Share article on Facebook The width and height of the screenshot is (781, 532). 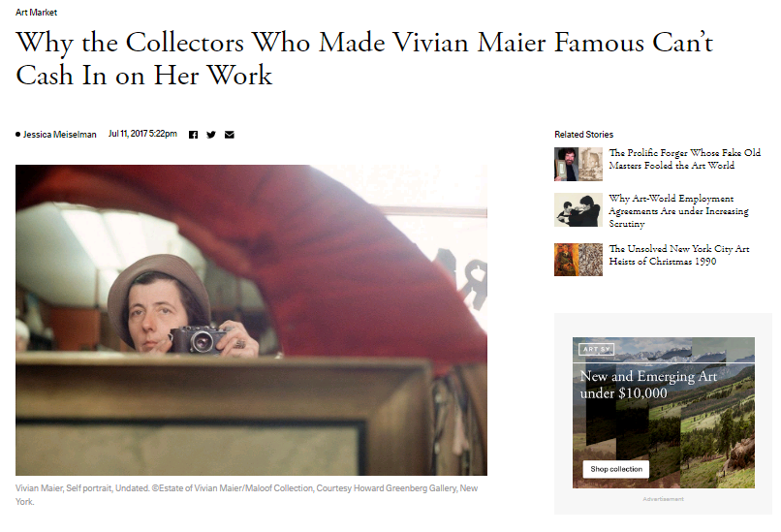click(193, 135)
